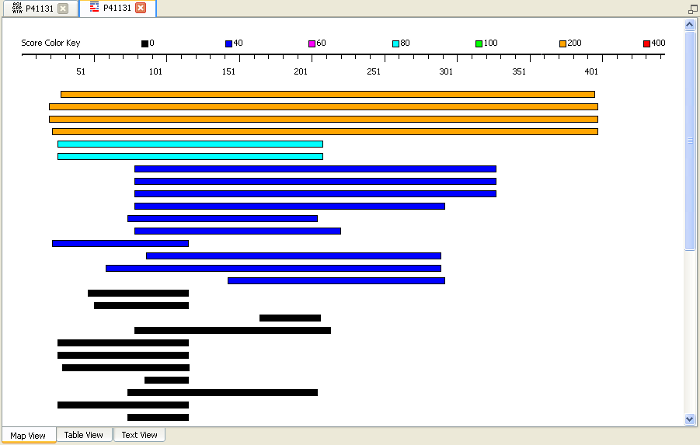Select the Map View tab
The image size is (700, 445).
(x=27, y=435)
